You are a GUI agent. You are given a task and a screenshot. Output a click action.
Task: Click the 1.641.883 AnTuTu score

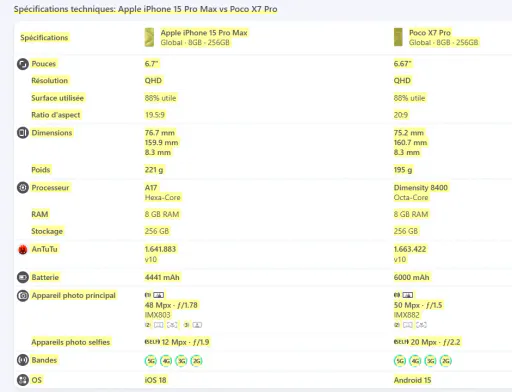pyautogui.click(x=160, y=249)
